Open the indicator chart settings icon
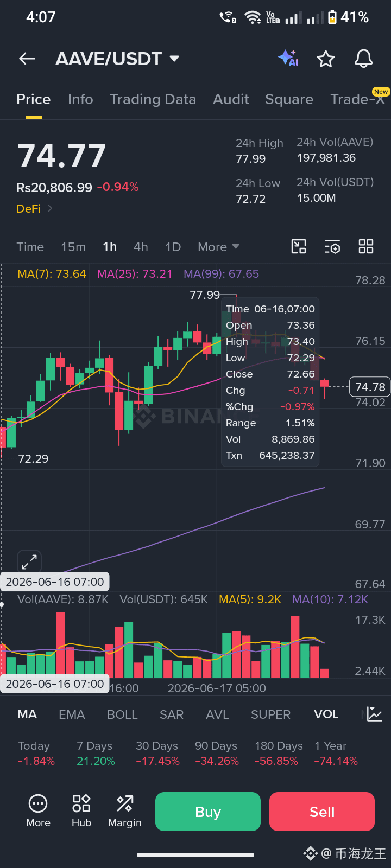This screenshot has height=868, width=391. 375,714
